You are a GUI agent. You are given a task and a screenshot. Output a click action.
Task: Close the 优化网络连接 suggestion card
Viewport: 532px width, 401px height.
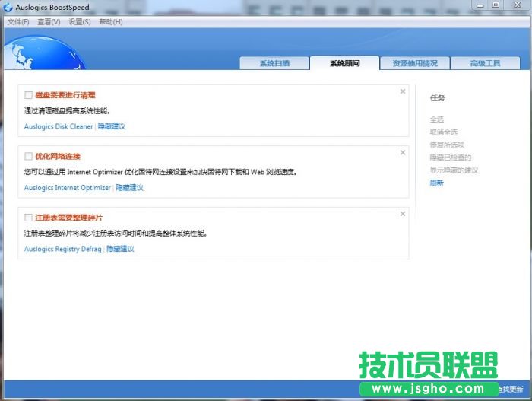click(x=403, y=153)
